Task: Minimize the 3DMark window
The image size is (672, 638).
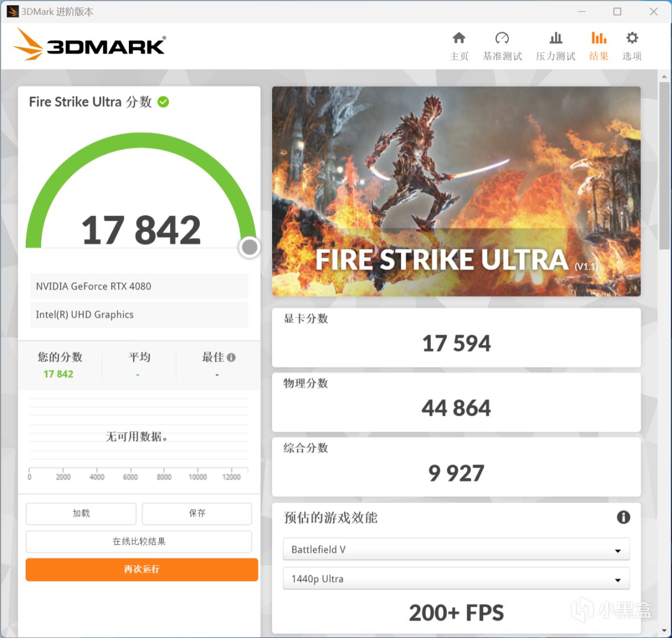Action: click(x=581, y=11)
